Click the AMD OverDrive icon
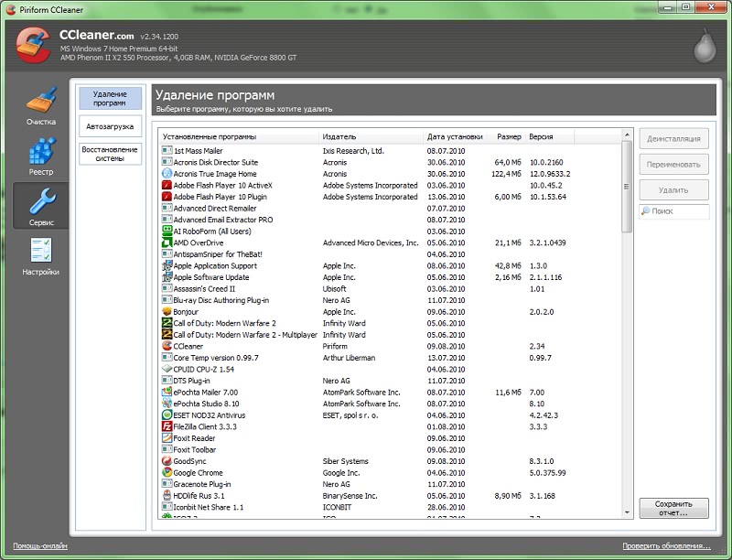Image resolution: width=732 pixels, height=560 pixels. coord(167,242)
